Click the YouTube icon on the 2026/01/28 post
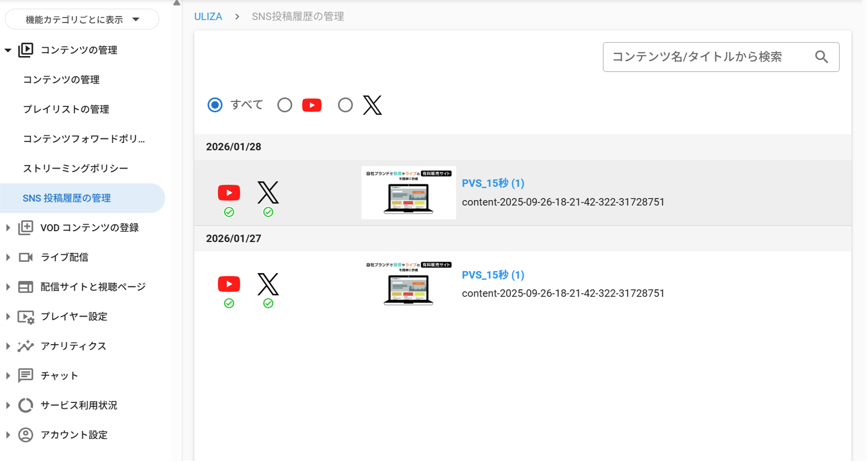Viewport: 868px width, 462px height. [x=229, y=193]
